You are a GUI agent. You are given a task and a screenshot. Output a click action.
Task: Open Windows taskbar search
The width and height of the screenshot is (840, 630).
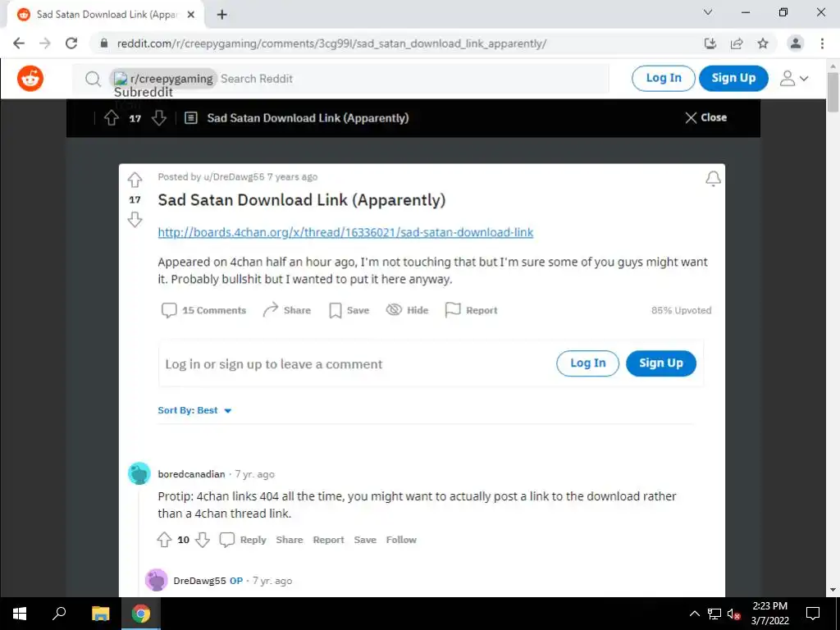[59, 614]
